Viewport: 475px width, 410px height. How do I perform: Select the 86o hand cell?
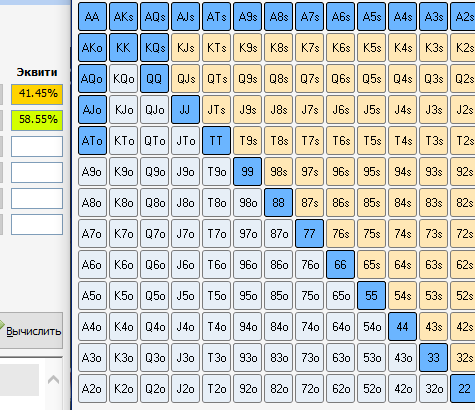click(x=278, y=264)
